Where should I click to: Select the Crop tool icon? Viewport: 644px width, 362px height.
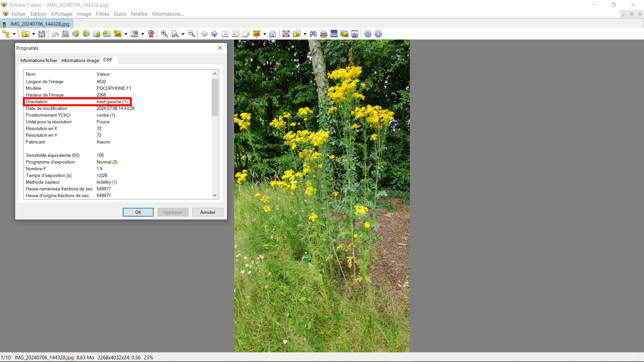click(65, 34)
